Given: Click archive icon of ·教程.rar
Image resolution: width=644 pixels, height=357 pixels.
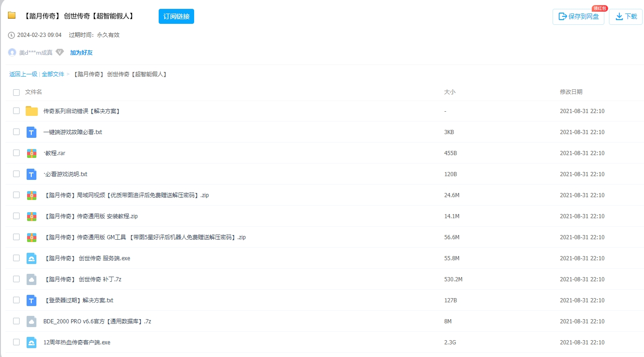Looking at the screenshot, I should [32, 153].
